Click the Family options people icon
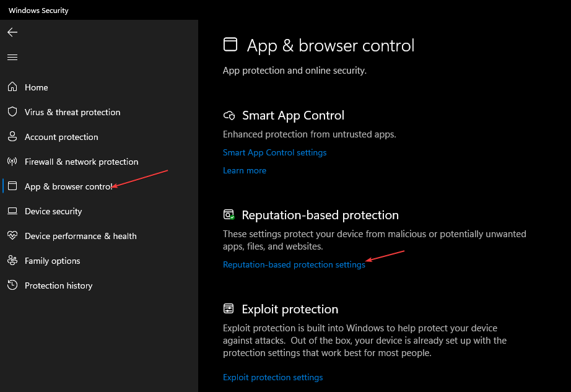The image size is (571, 392). click(x=12, y=261)
